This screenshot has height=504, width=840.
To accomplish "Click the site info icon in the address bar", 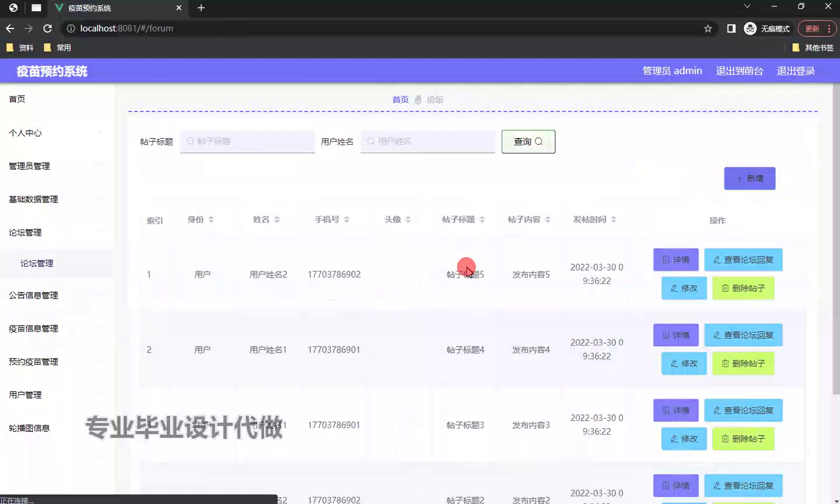I will pos(71,28).
